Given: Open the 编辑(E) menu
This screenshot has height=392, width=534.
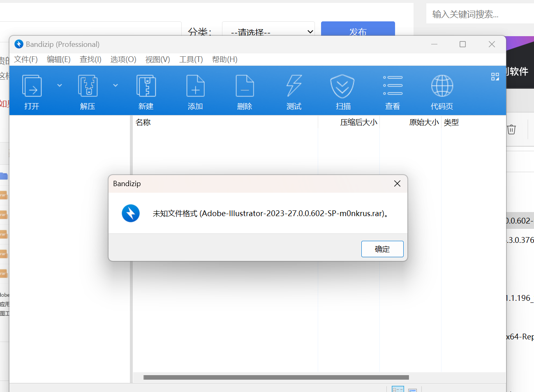Looking at the screenshot, I should (59, 60).
